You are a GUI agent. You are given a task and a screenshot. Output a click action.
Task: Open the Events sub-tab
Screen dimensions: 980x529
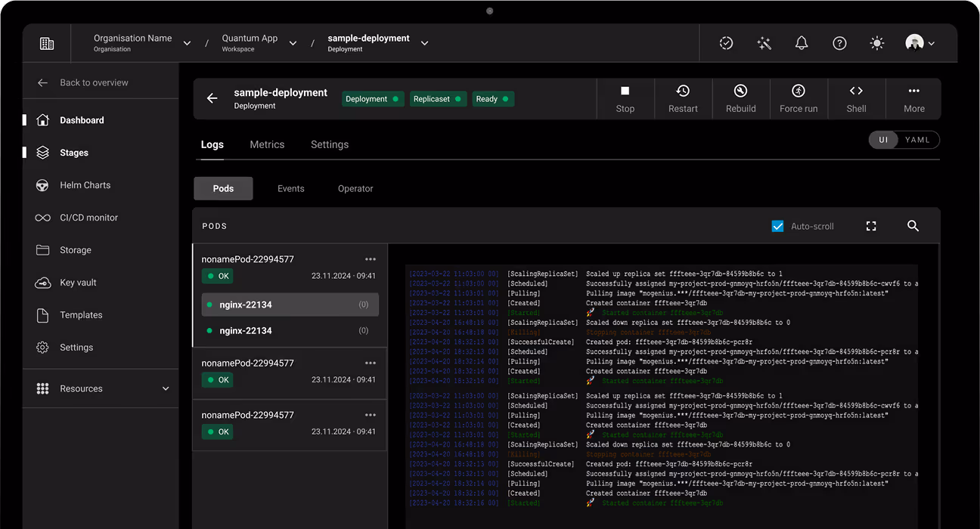click(290, 188)
